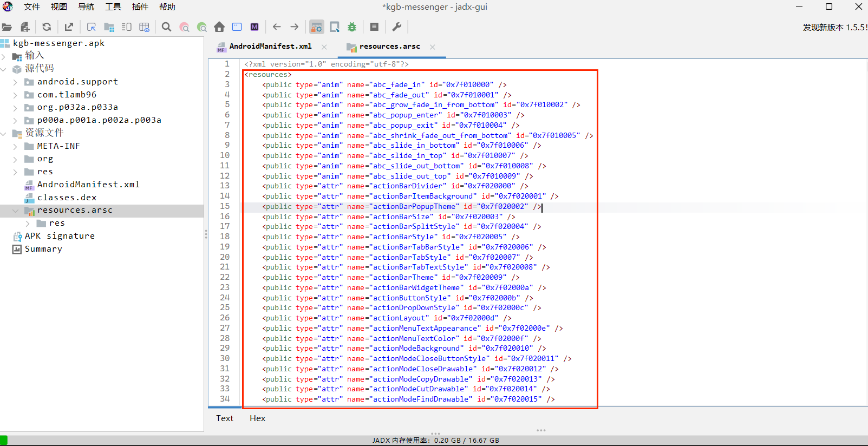
Task: Switch to the AndroidManifest.xml tab
Action: (x=270, y=47)
